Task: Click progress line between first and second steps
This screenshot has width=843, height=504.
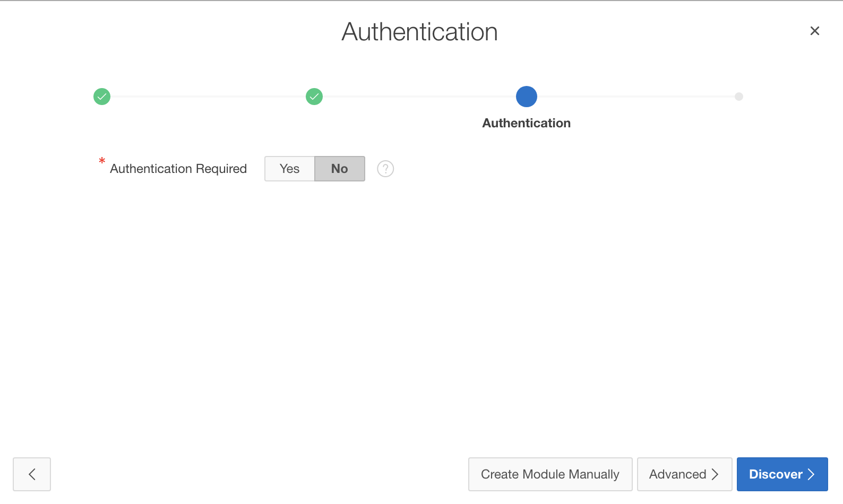Action: pos(208,97)
